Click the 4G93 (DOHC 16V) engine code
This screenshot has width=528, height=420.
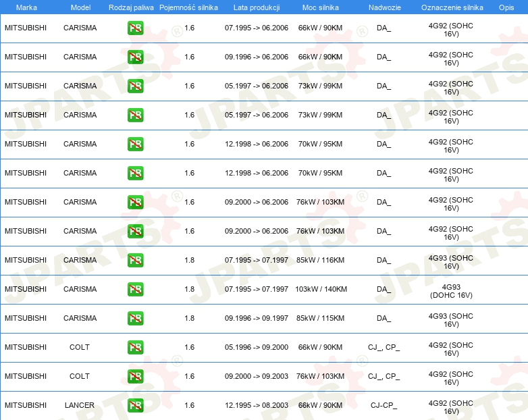tap(451, 291)
